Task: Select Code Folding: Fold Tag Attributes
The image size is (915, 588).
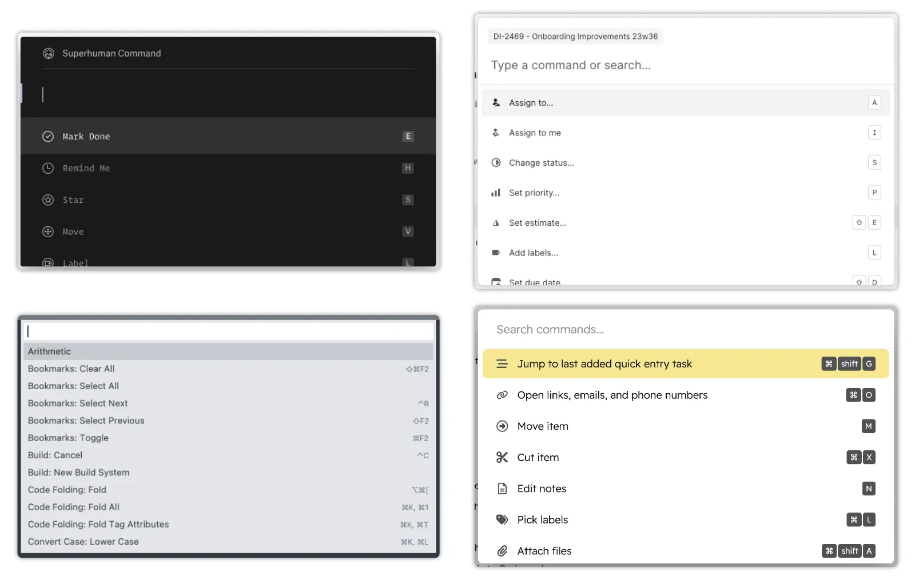Action: point(229,525)
